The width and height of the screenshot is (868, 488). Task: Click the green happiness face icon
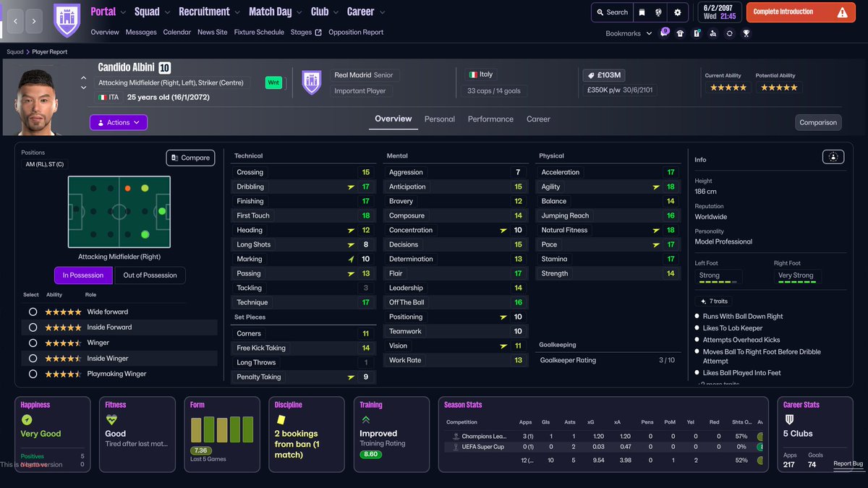[x=27, y=419]
